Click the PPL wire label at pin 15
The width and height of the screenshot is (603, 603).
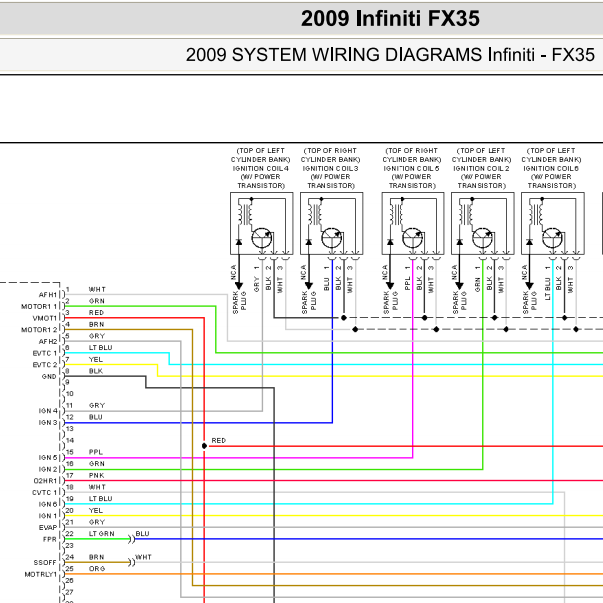(x=96, y=452)
